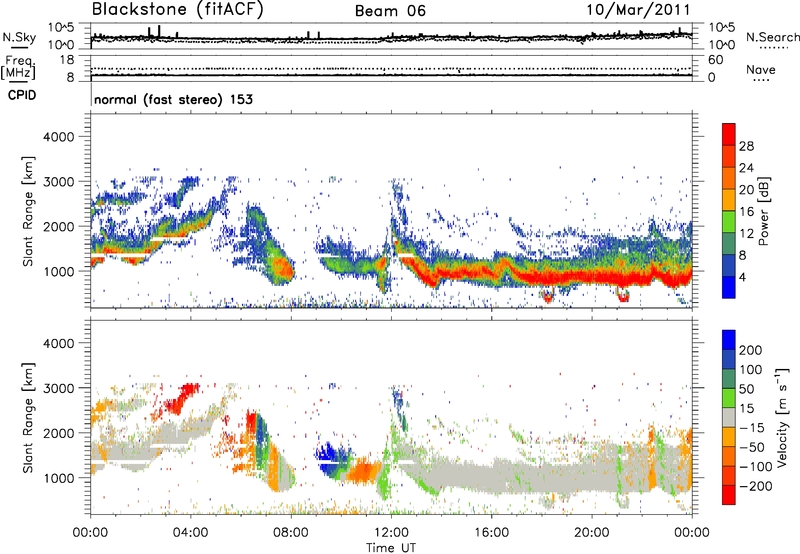Click the 'Nave' legend label

(761, 69)
